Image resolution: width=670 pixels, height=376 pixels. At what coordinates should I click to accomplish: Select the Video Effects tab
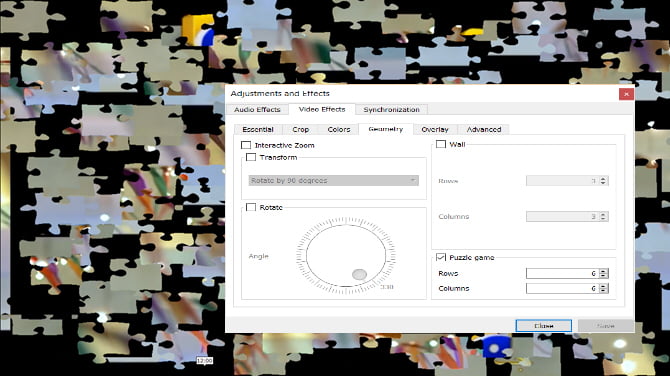322,109
